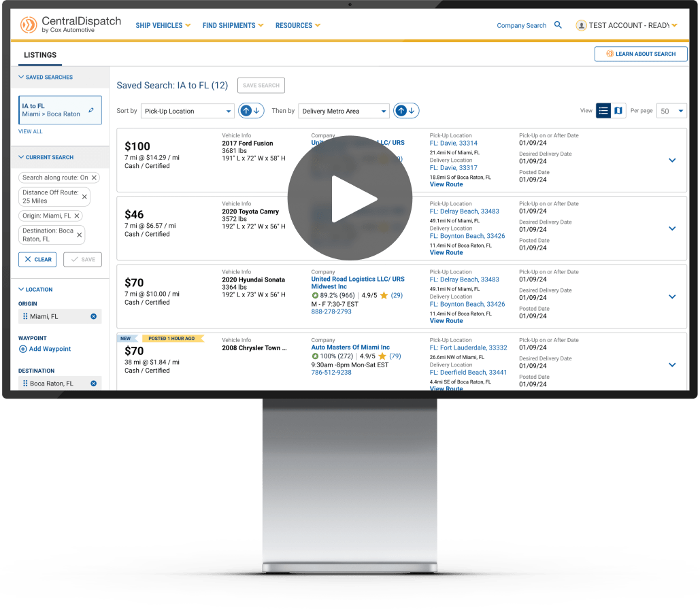Switch to the LISTINGS tab
This screenshot has width=700, height=610.
click(39, 54)
